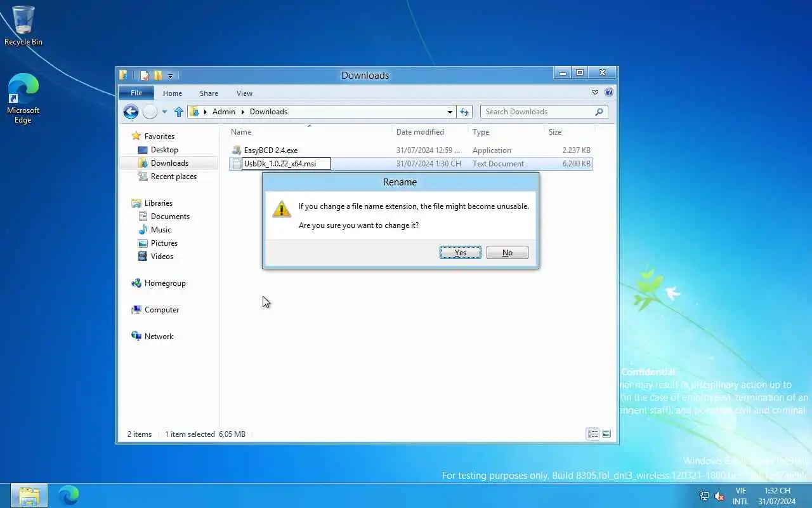Open the Documents library

coord(170,217)
